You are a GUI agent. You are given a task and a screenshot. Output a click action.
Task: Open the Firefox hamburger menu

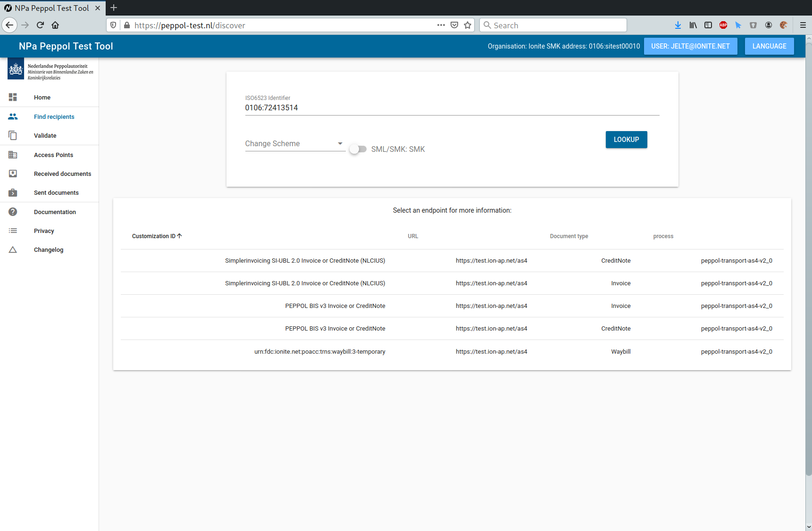[803, 25]
